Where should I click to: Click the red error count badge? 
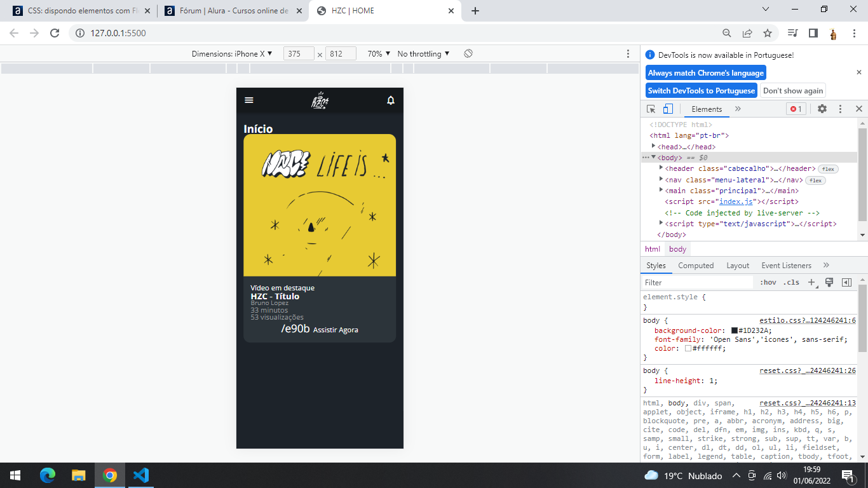tap(796, 109)
